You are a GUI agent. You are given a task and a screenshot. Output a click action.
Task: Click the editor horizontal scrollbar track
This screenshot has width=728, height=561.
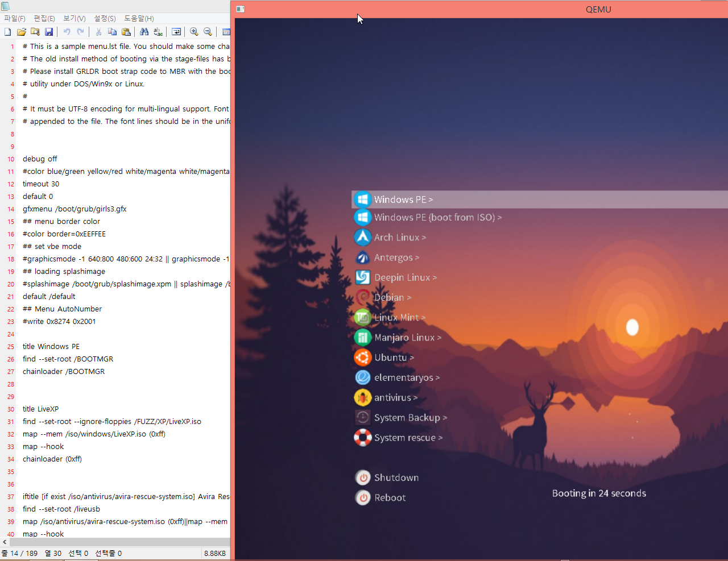[119, 542]
